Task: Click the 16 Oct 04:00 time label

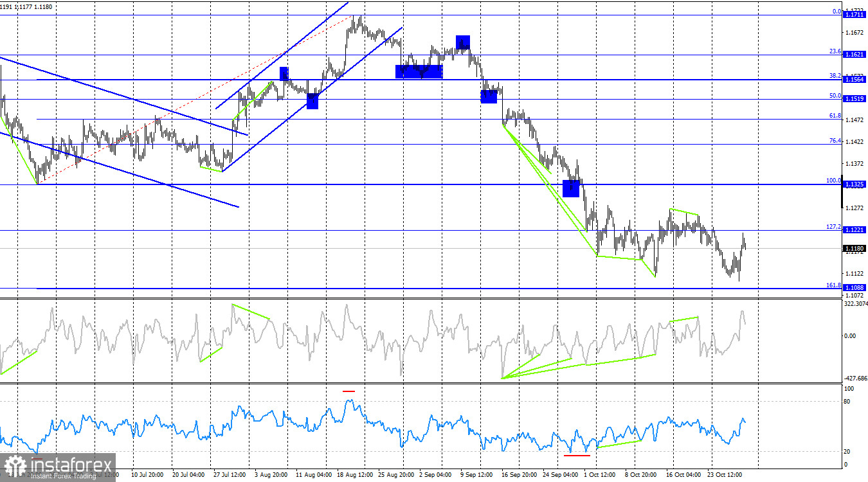Action: click(x=683, y=474)
